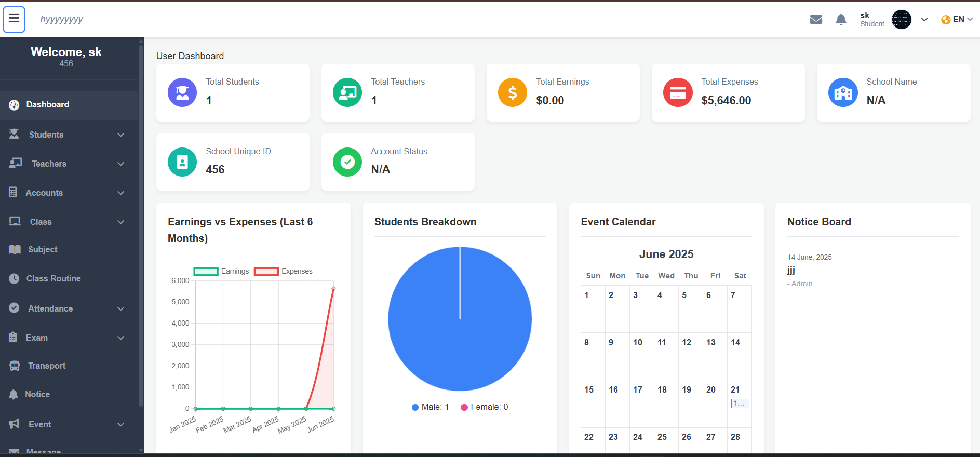Screen dimensions: 980x457
Task: Open Notice in the sidebar
Action: click(69, 395)
